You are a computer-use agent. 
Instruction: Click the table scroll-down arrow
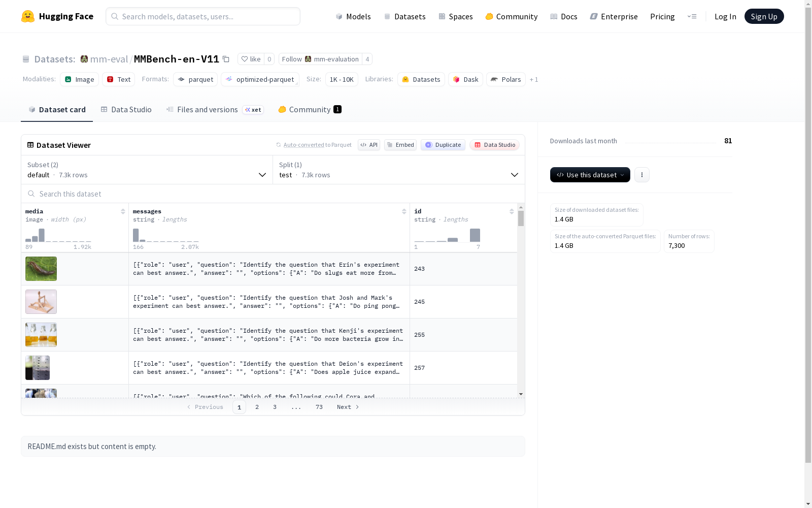pyautogui.click(x=521, y=394)
